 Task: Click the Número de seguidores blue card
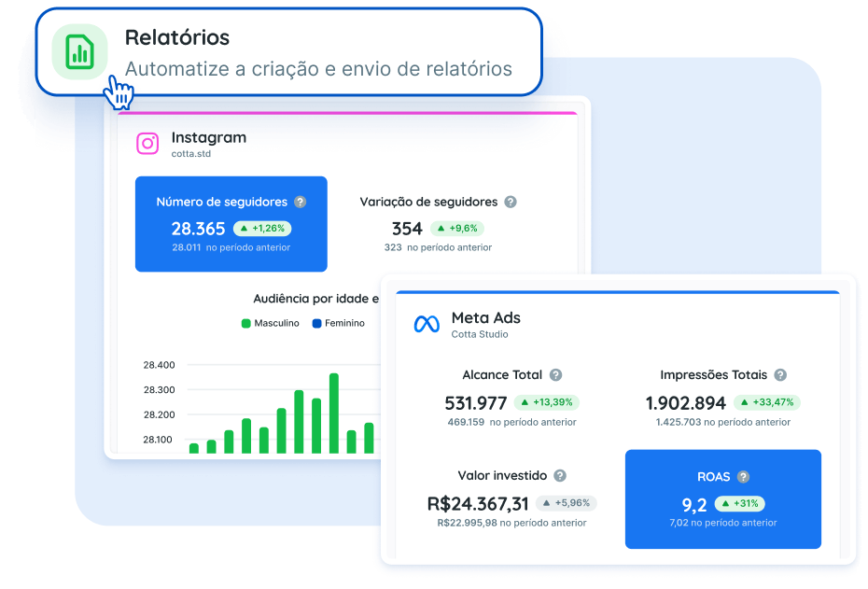231,224
